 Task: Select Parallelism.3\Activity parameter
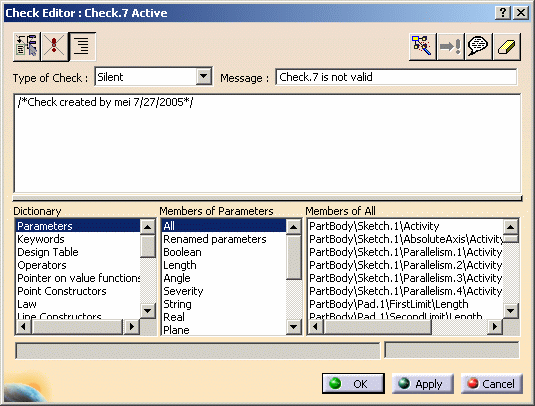(405, 278)
